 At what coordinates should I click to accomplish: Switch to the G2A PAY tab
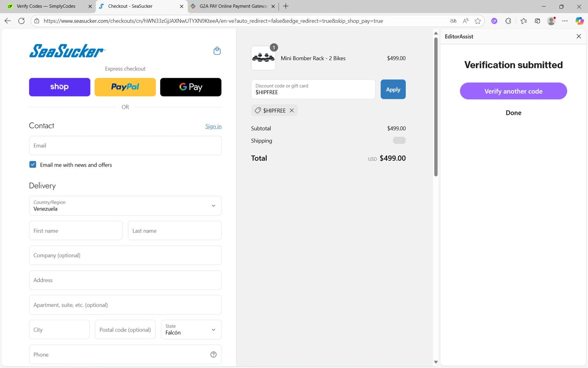click(233, 6)
